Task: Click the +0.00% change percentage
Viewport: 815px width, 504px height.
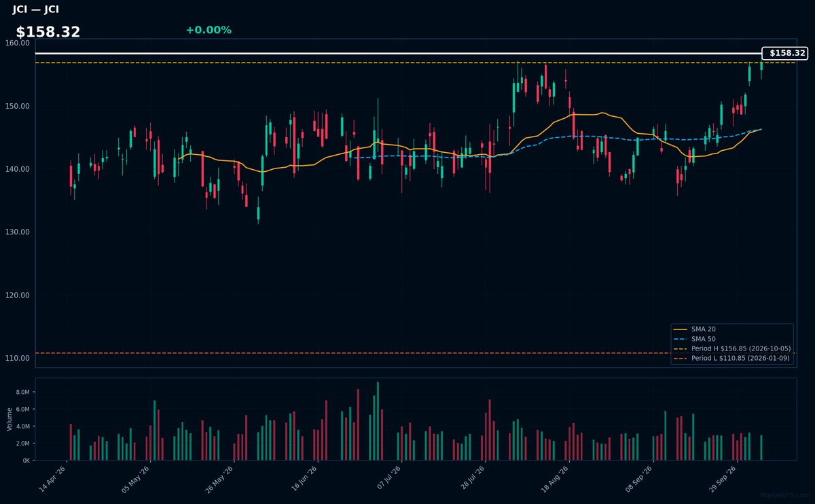Action: [x=209, y=30]
